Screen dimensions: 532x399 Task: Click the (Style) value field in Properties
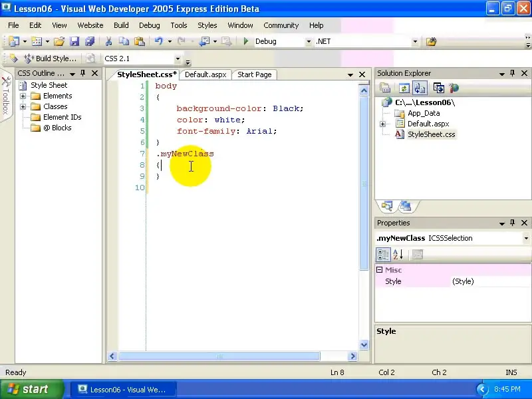click(490, 281)
